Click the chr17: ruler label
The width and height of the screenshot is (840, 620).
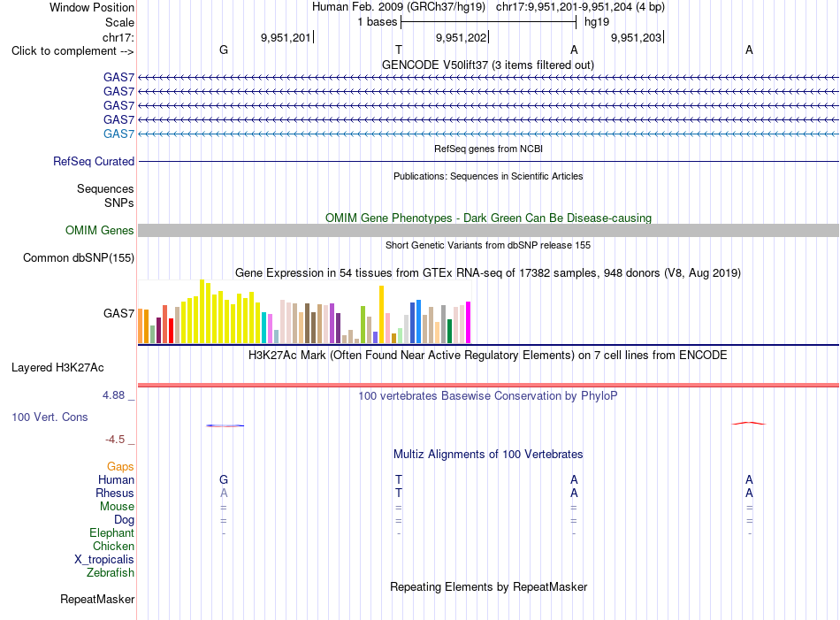pos(118,37)
